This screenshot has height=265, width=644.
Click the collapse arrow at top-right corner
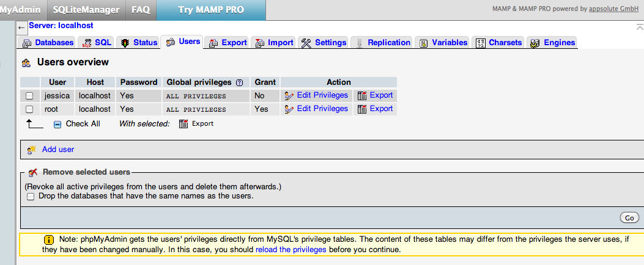pos(640,27)
